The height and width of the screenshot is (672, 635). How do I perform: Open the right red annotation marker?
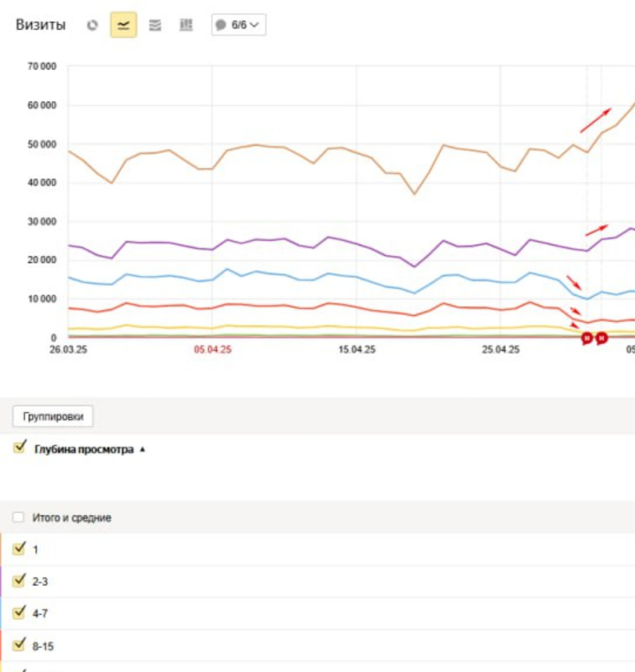coord(602,338)
